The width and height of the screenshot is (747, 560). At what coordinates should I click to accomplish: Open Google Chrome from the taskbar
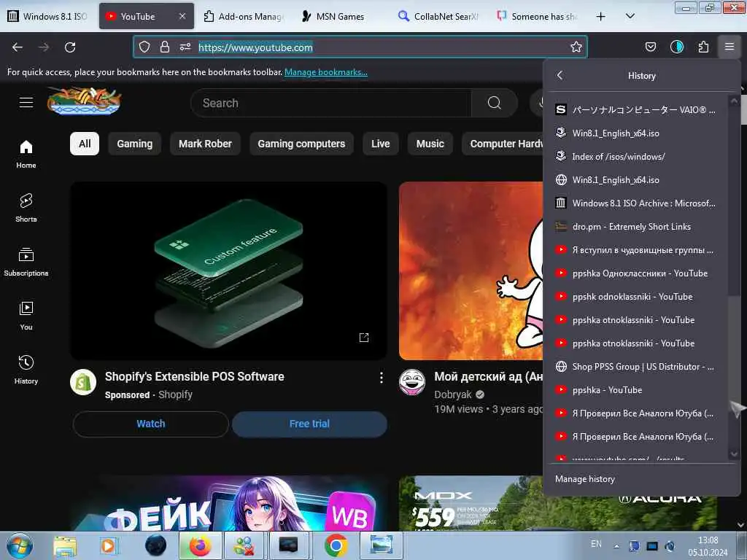pyautogui.click(x=336, y=545)
